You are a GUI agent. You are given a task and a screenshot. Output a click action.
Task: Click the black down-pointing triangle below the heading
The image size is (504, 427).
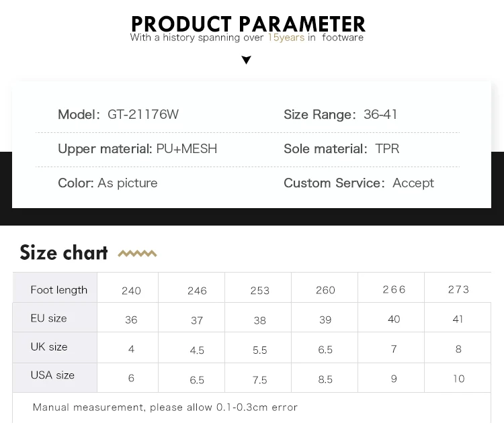[246, 60]
